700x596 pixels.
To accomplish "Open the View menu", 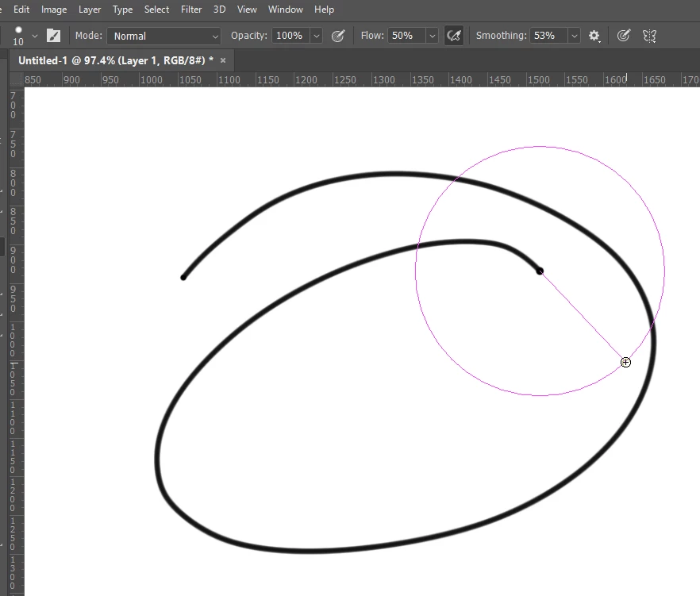I will click(247, 10).
